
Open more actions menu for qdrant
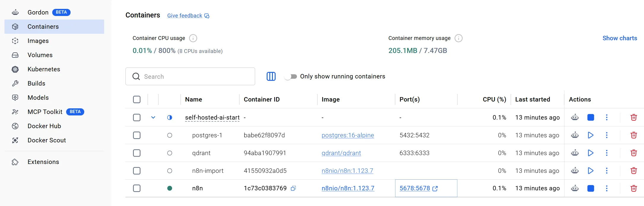tap(607, 153)
